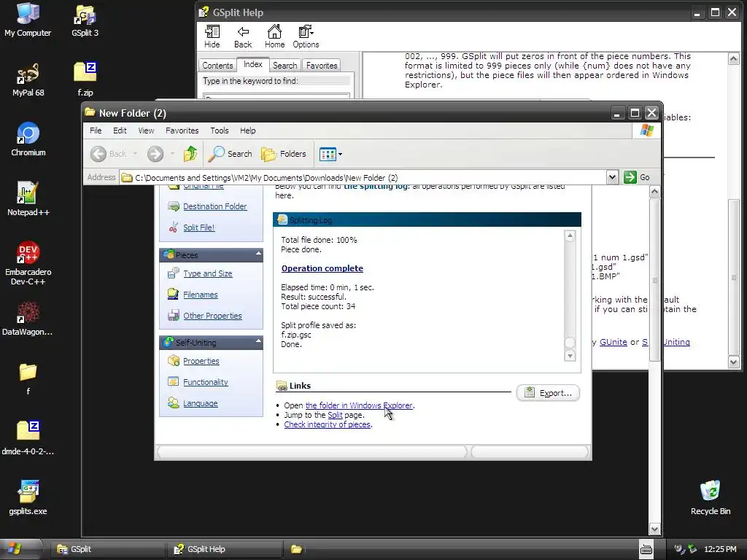Click Check integrity of pieces link
Image resolution: width=747 pixels, height=560 pixels.
328,424
